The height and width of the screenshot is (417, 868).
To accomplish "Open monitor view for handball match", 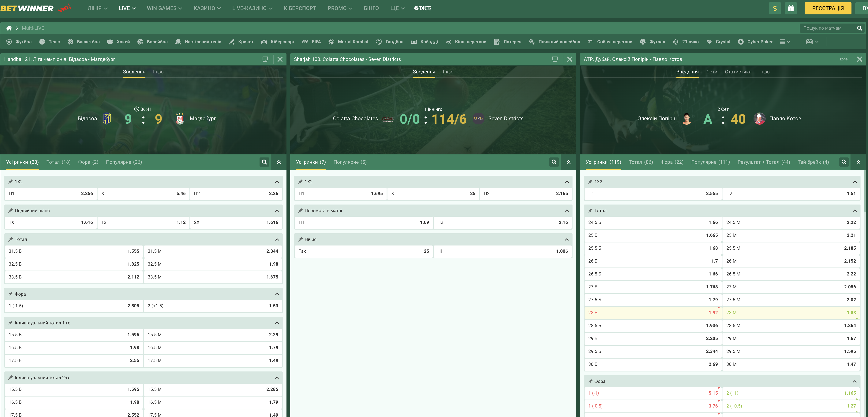I will click(265, 59).
